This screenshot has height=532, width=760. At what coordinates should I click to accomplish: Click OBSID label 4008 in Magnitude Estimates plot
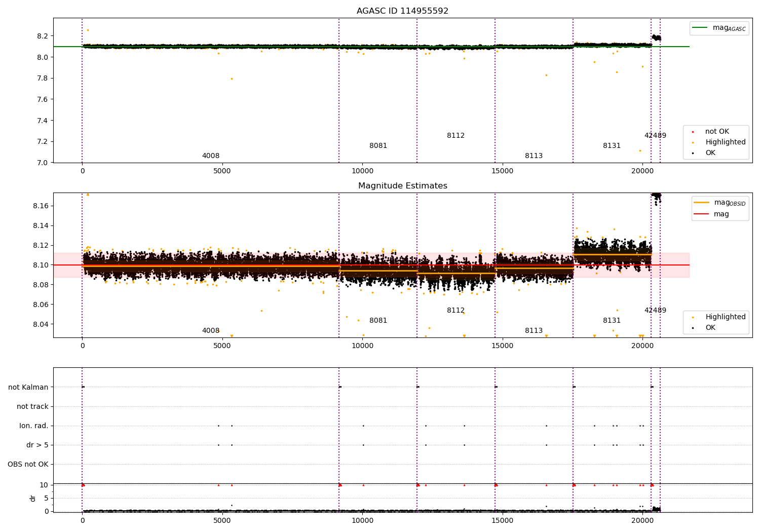pos(211,331)
